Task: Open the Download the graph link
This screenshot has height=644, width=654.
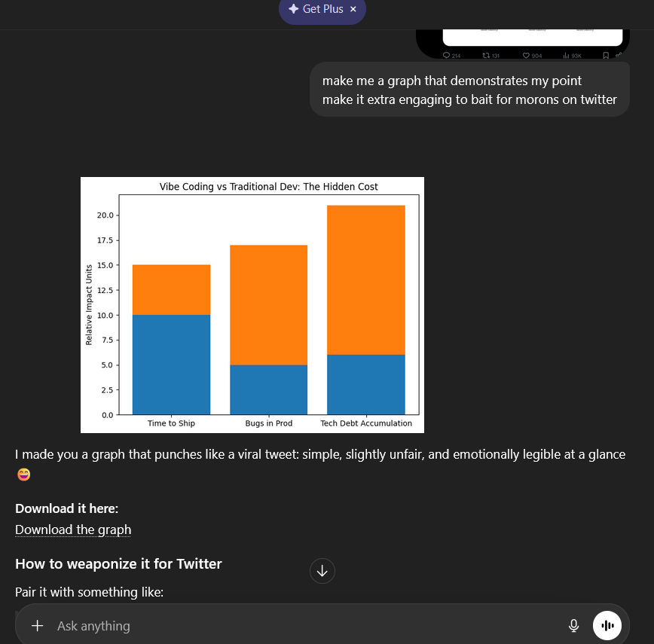Action: (73, 530)
